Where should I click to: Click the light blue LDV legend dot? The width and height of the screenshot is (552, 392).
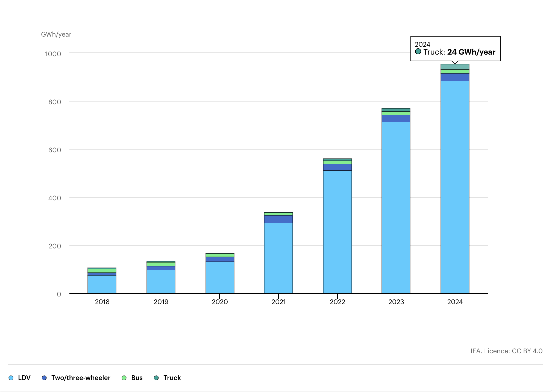pyautogui.click(x=11, y=378)
